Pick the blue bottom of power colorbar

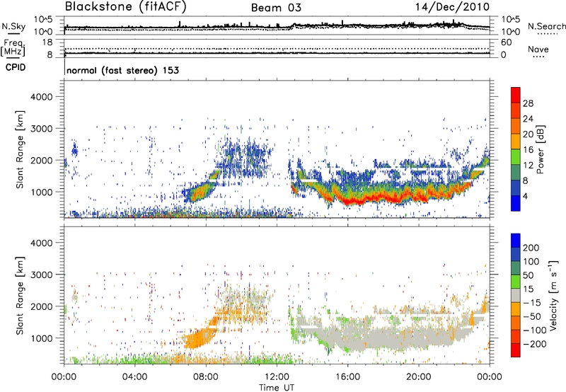click(516, 203)
